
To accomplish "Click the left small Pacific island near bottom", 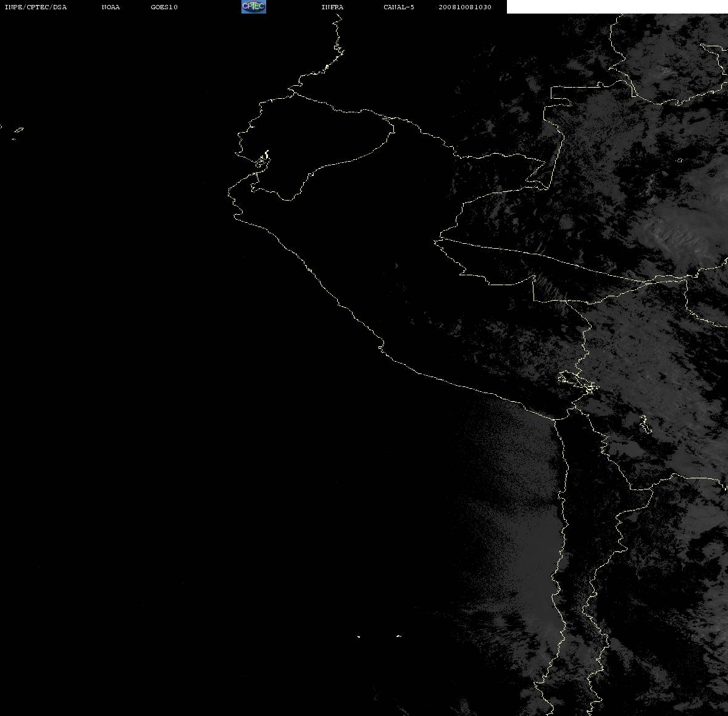I will [359, 636].
